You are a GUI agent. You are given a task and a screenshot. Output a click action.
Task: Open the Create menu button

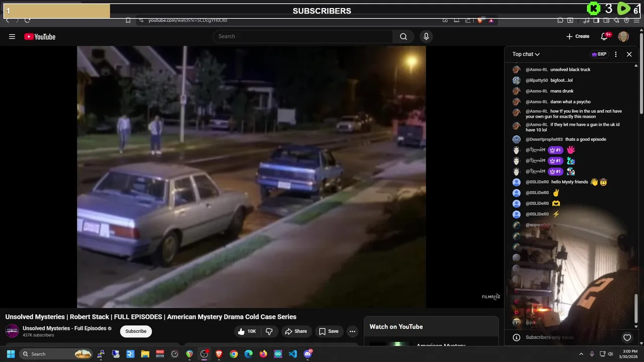578,36
